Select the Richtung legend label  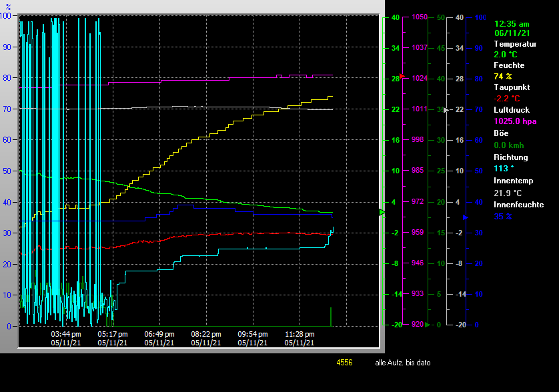click(510, 157)
